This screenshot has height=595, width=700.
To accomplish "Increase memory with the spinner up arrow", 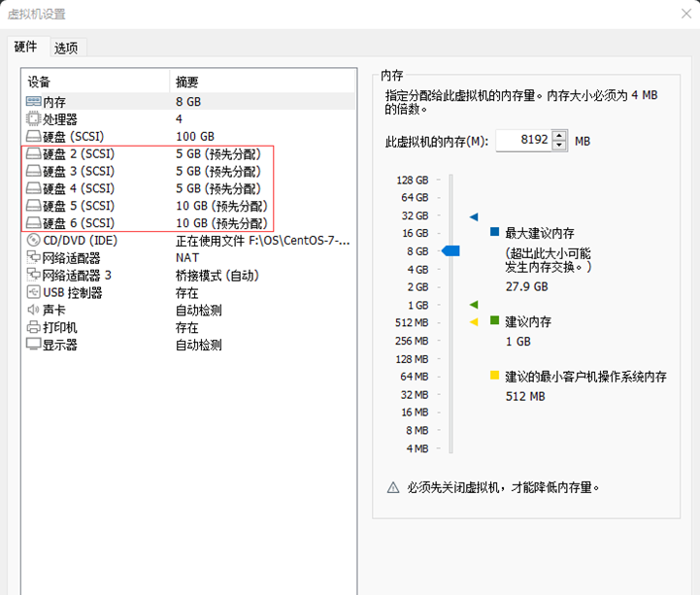I will 559,136.
